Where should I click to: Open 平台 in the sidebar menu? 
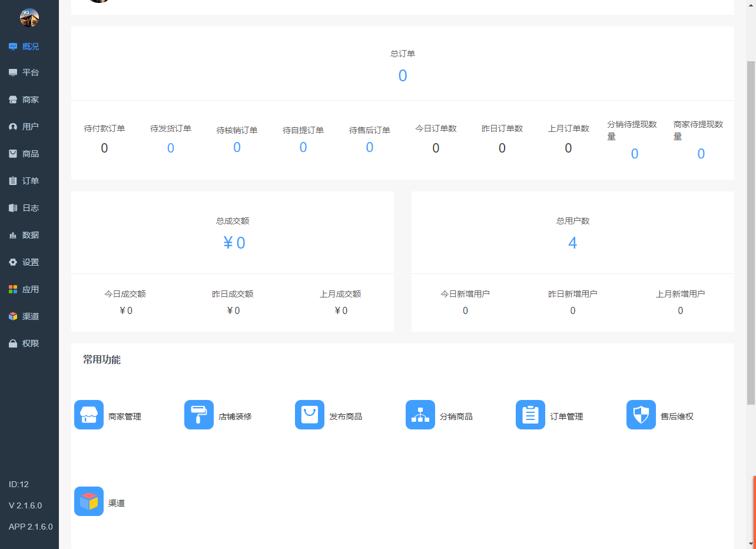pyautogui.click(x=29, y=72)
